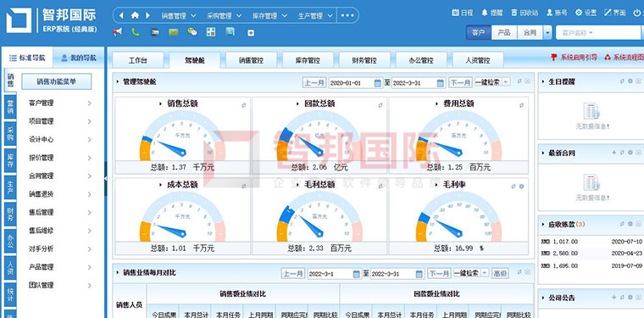Collapse the left sidebar with the arrow handle
The image size is (644, 318).
[x=106, y=178]
